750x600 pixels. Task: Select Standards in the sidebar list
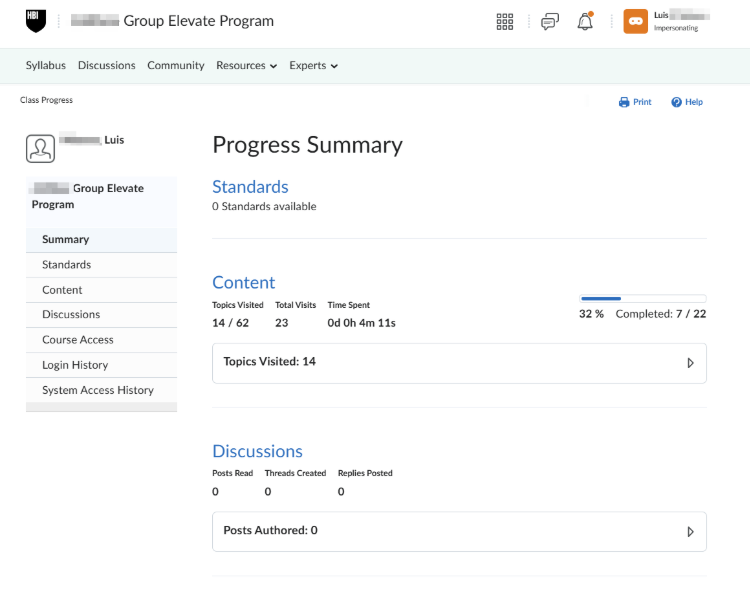(x=101, y=265)
